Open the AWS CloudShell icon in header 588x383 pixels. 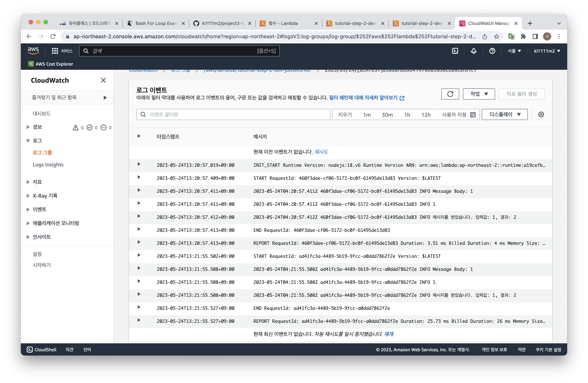tap(455, 51)
